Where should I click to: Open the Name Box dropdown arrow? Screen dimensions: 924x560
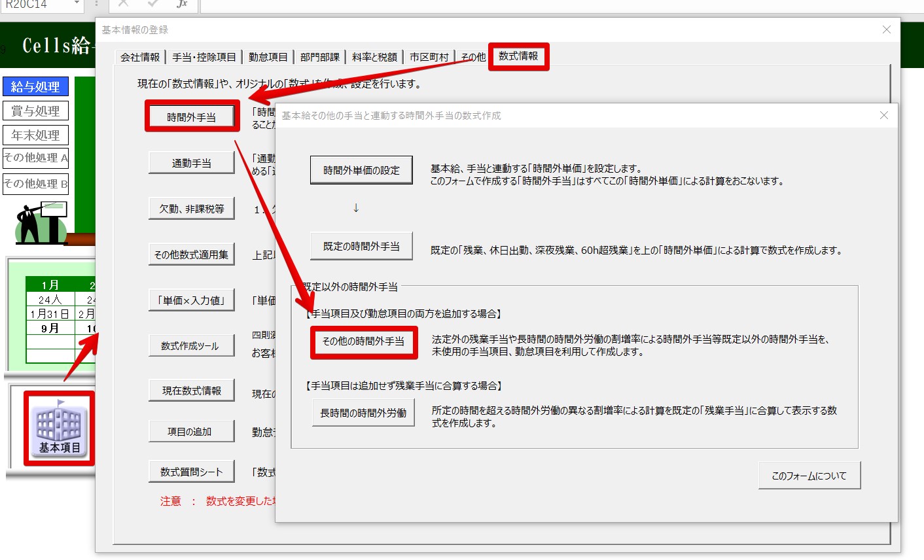[x=77, y=4]
